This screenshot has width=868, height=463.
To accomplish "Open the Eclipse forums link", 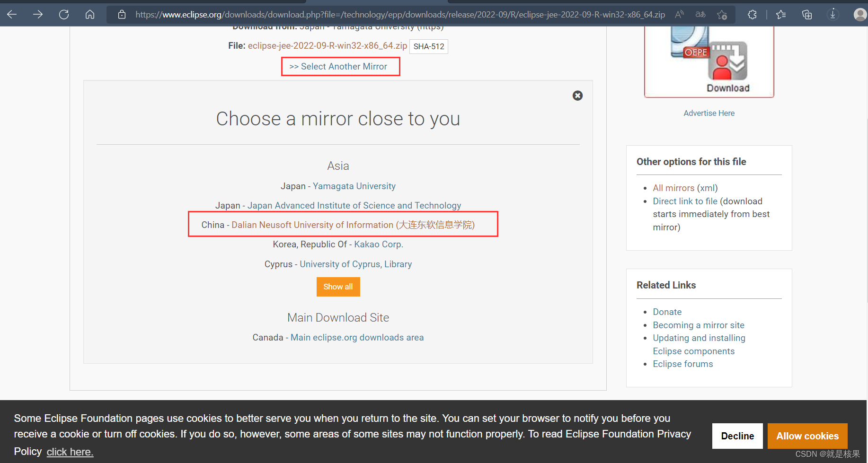I will (x=683, y=364).
